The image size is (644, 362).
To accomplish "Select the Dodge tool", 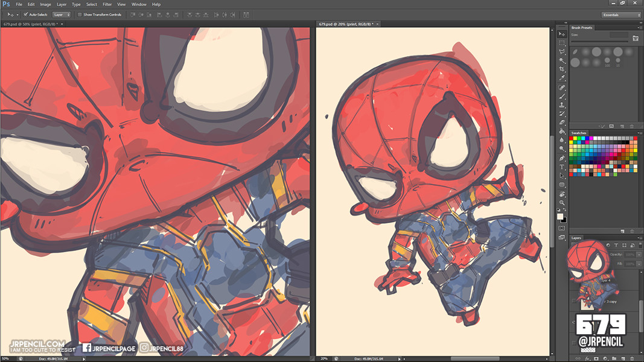I will [x=562, y=149].
